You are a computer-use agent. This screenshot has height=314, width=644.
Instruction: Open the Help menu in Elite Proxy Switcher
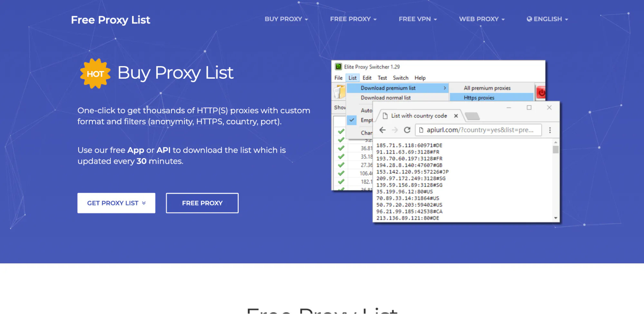coord(420,78)
